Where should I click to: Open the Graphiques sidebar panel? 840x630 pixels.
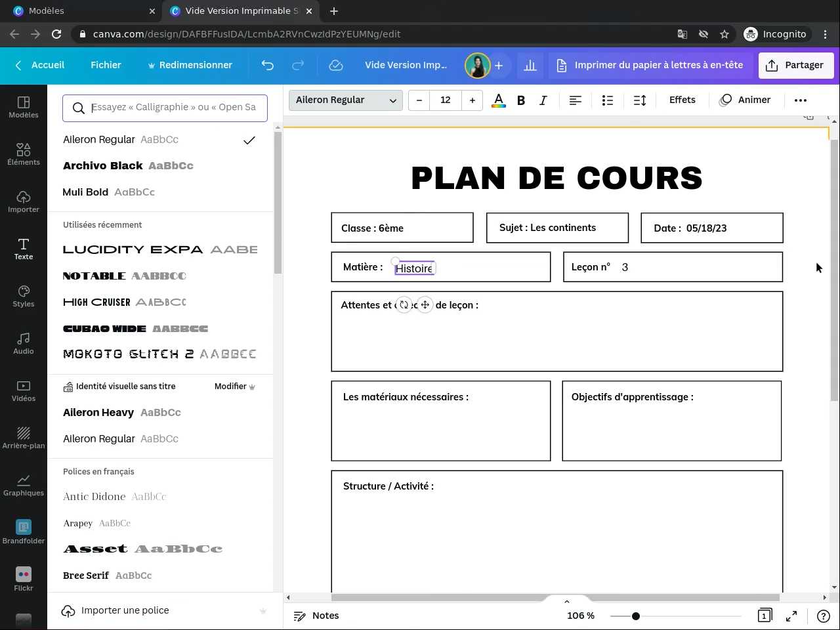tap(24, 486)
